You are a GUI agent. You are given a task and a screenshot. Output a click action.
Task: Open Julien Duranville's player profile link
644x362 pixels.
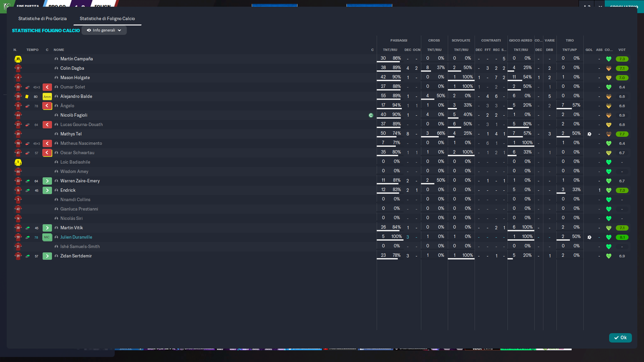click(x=76, y=237)
